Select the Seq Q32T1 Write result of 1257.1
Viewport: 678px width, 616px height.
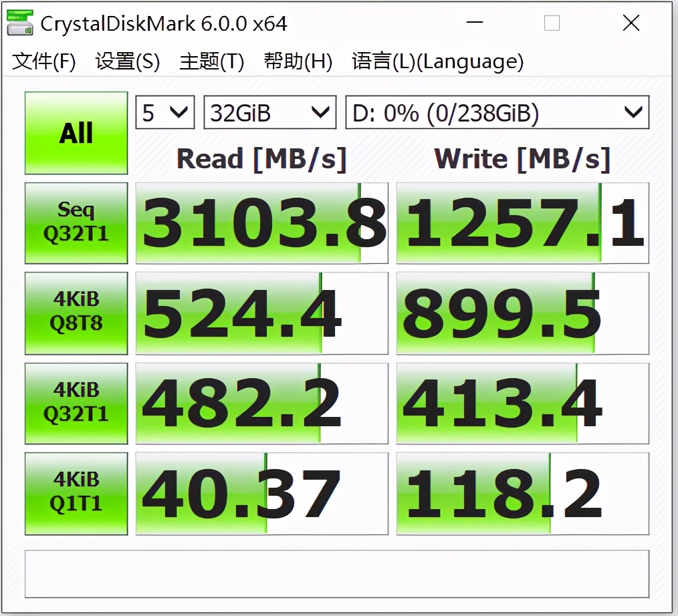[x=522, y=222]
